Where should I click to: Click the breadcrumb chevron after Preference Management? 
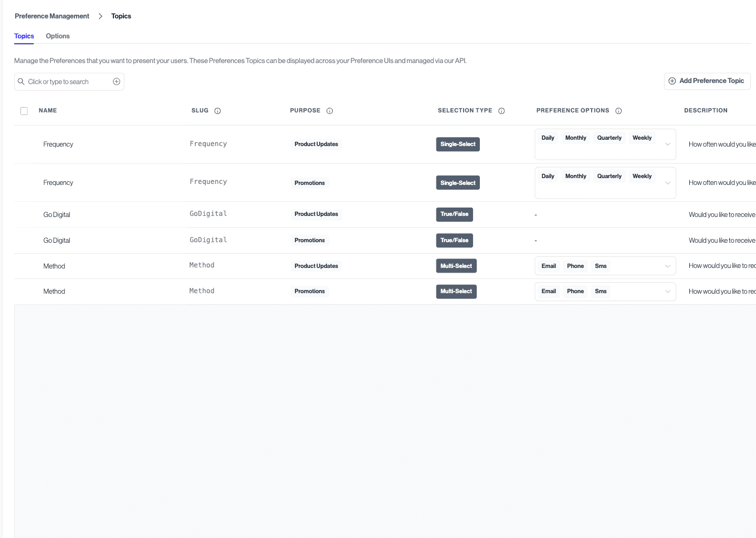[100, 16]
